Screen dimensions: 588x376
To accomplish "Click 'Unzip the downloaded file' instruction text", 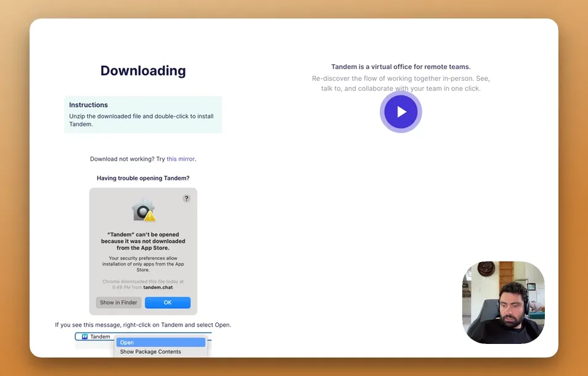I will [141, 120].
